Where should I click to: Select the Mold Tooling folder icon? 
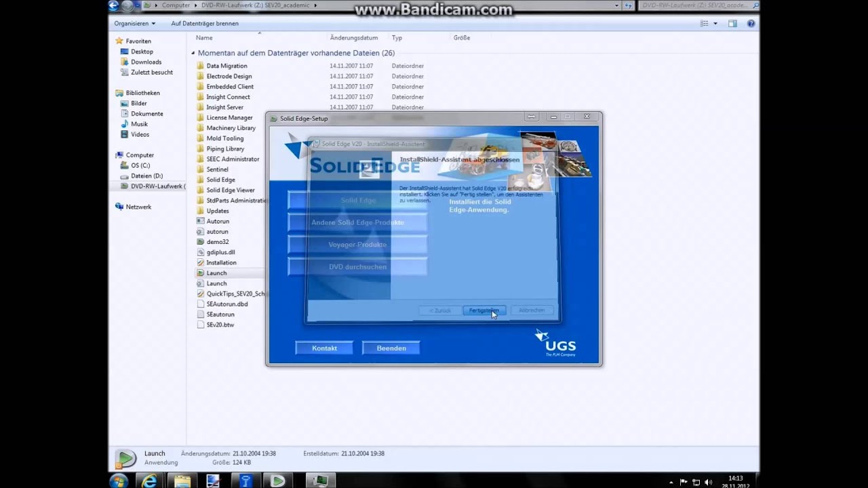200,138
